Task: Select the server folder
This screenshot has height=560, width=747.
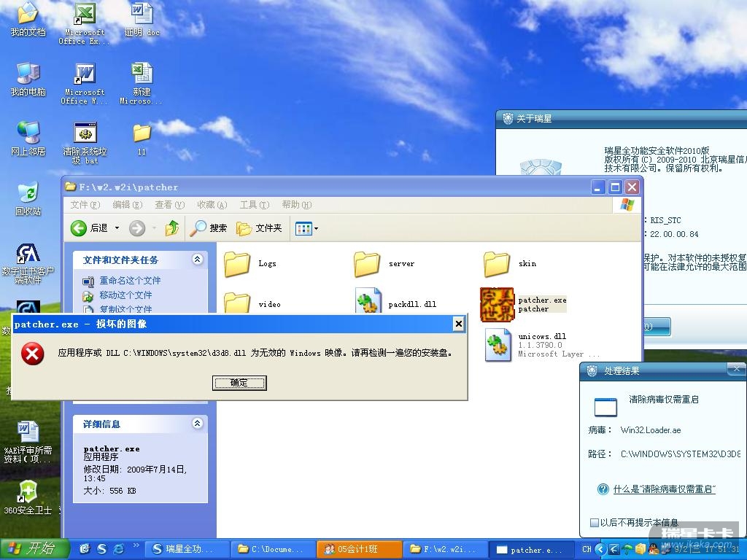Action: tap(384, 264)
